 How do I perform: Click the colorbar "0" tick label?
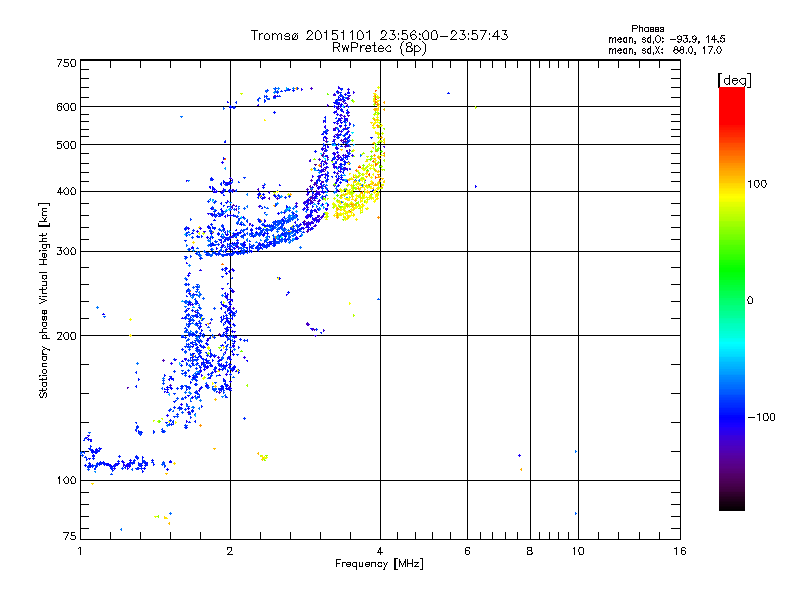point(750,300)
